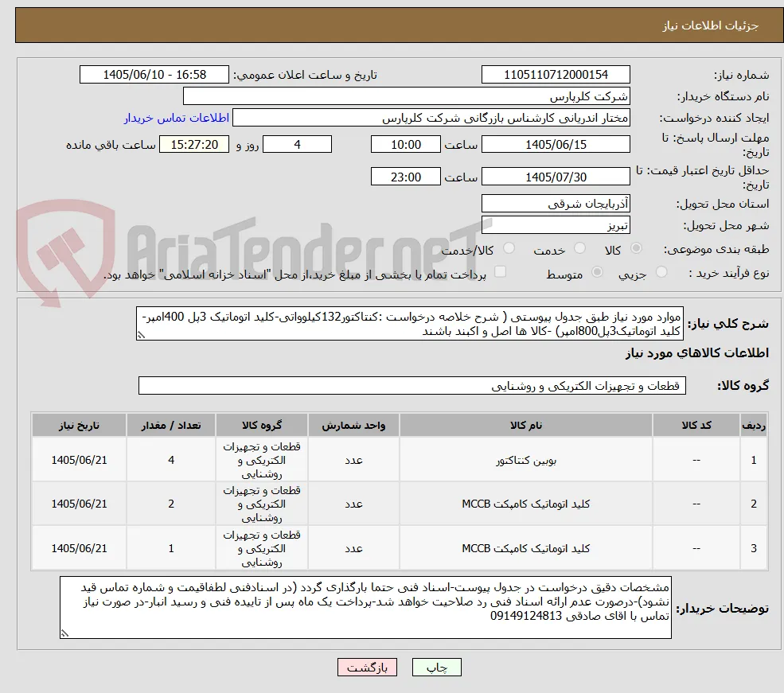Image resolution: width=784 pixels, height=693 pixels.
Task: Click item name بوبین کنتاکتور
Action: (526, 460)
